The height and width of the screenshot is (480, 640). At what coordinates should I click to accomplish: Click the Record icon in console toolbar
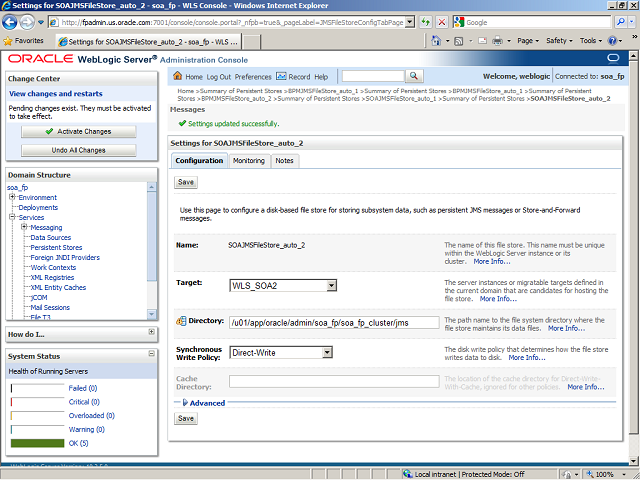point(281,77)
